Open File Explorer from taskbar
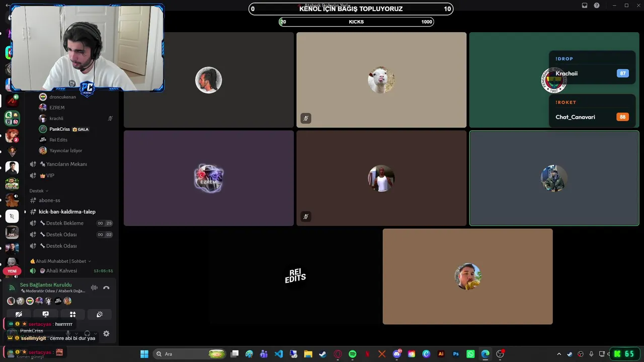The image size is (644, 362). 308,354
